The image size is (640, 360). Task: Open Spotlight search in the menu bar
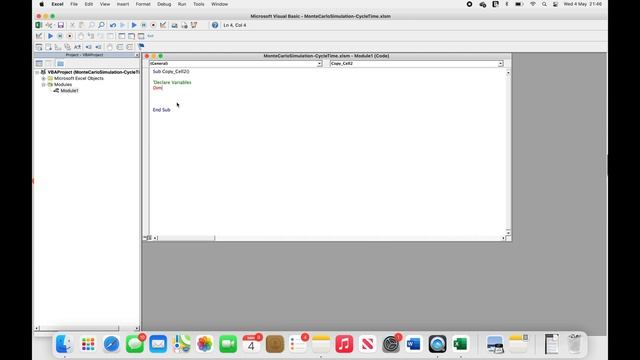(544, 4)
